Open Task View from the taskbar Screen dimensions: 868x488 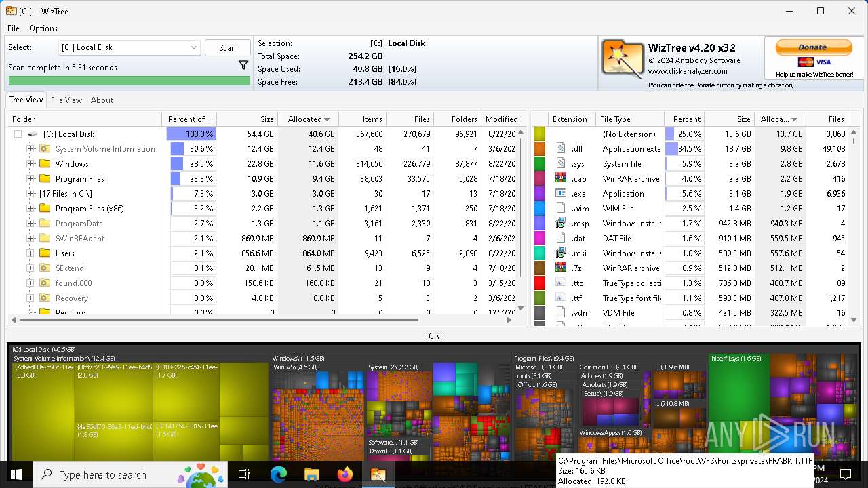pos(244,474)
